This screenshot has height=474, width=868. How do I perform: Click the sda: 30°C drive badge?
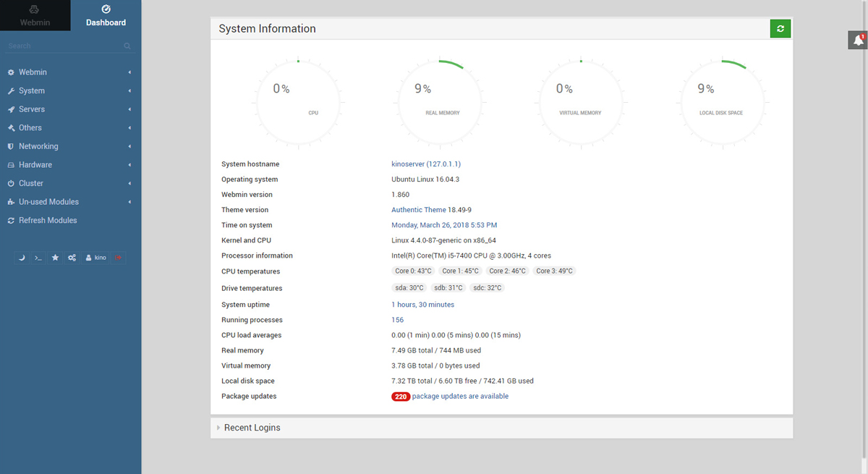pyautogui.click(x=409, y=288)
